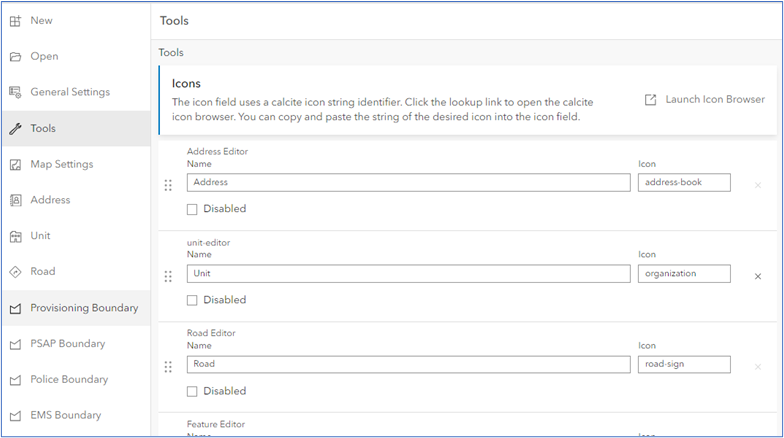This screenshot has width=784, height=438.
Task: Select New in the sidebar
Action: click(x=76, y=20)
